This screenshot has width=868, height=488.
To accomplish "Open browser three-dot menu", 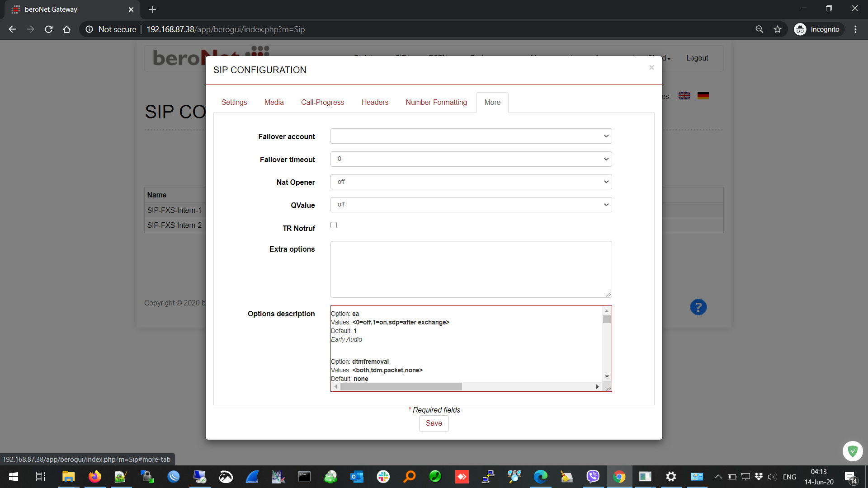I will pos(855,29).
